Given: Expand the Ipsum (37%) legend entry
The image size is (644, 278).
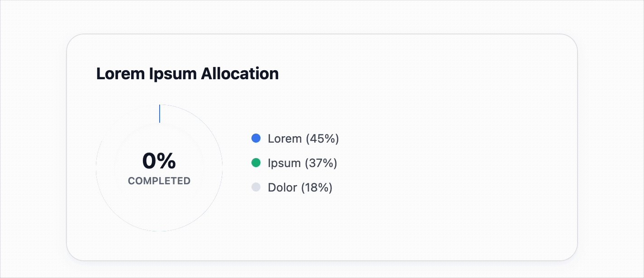Looking at the screenshot, I should (x=303, y=163).
